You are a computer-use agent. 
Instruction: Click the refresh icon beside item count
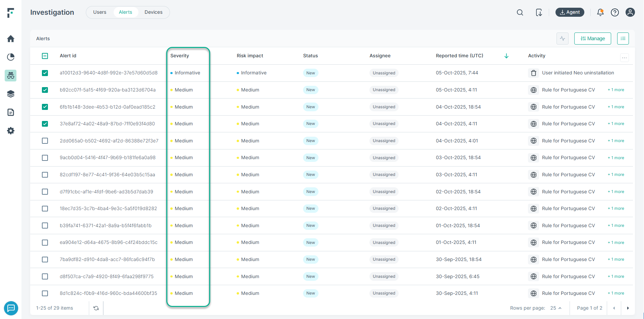click(96, 308)
